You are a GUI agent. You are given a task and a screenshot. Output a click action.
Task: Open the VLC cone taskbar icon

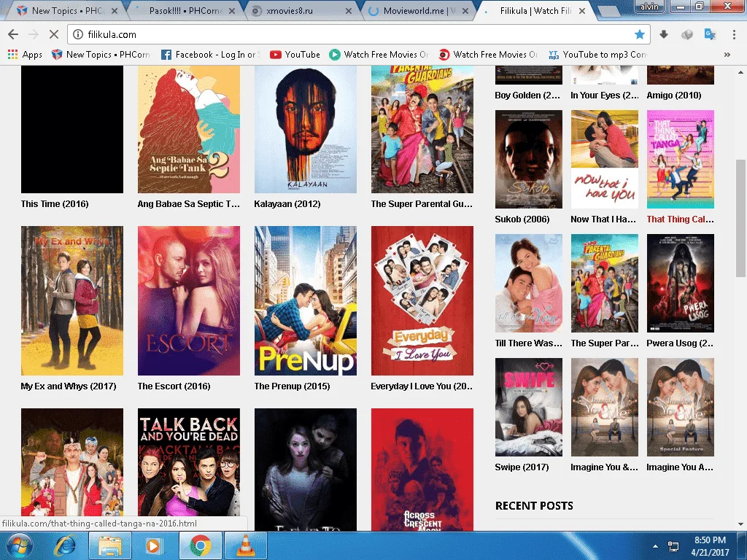(246, 545)
